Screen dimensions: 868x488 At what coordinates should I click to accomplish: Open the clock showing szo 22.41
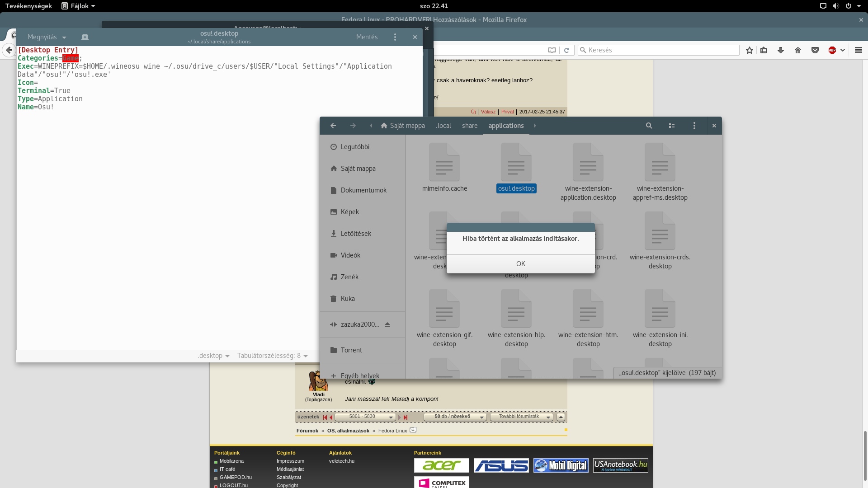pos(434,6)
